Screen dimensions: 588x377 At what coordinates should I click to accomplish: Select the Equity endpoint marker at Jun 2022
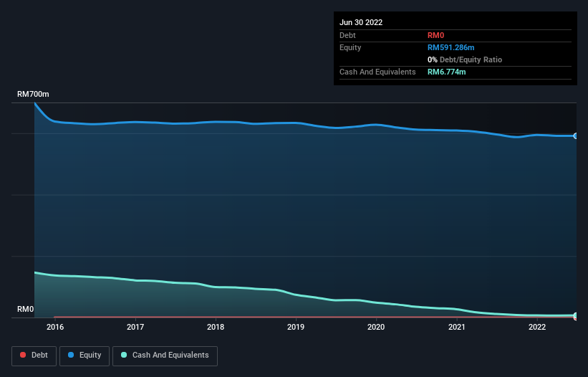(x=576, y=135)
